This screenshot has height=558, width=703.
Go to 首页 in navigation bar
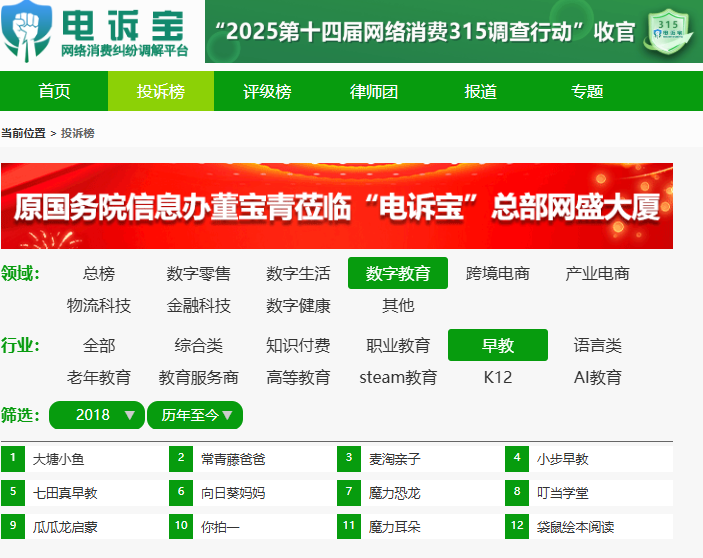pyautogui.click(x=54, y=91)
